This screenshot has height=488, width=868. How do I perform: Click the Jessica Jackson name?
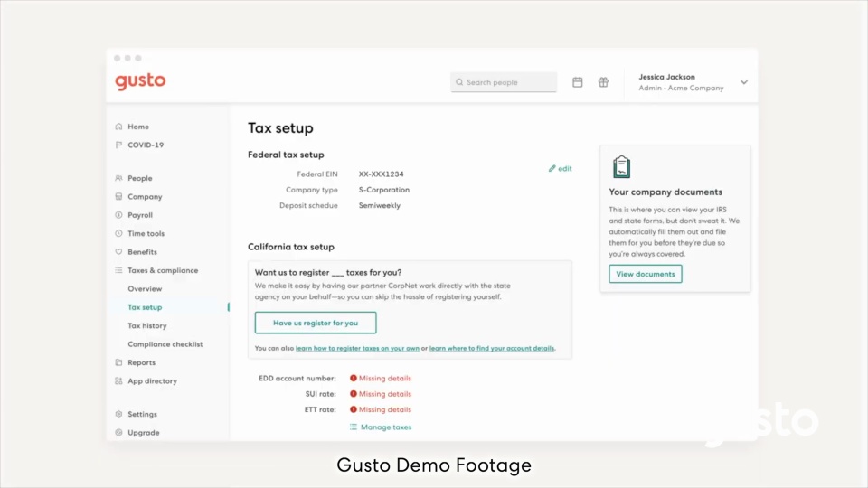tap(666, 77)
